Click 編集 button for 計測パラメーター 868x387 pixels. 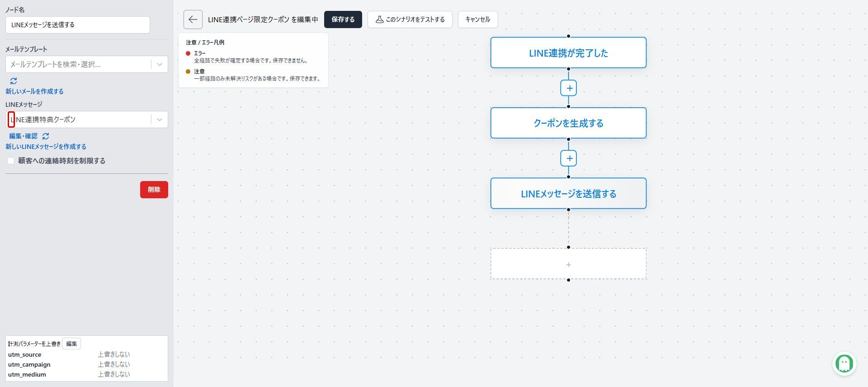[71, 344]
